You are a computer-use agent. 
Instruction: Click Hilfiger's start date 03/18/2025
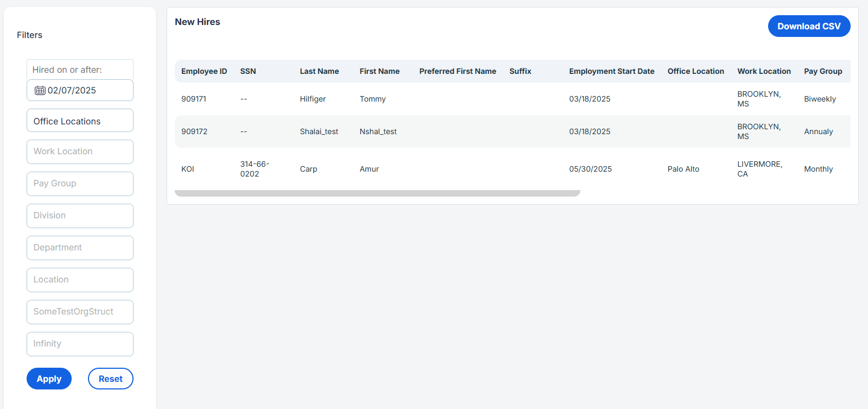[590, 99]
